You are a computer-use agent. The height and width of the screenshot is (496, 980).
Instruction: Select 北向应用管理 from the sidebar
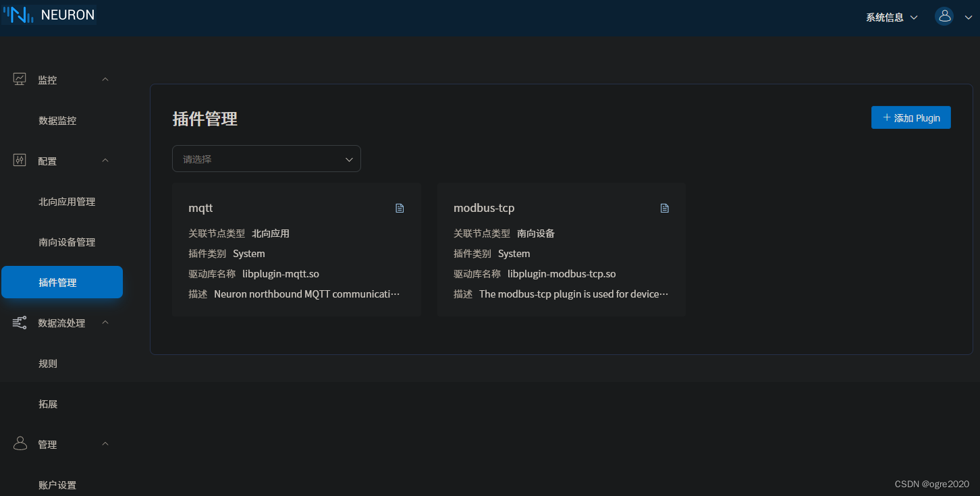point(67,201)
